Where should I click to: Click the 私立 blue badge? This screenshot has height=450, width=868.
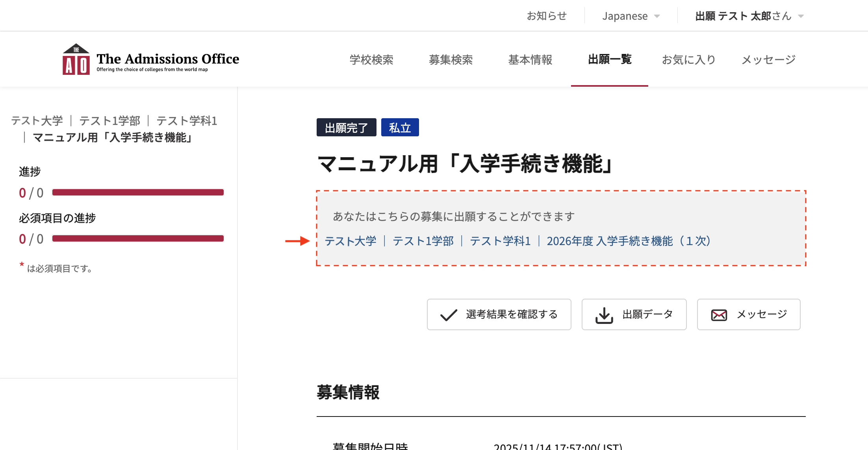(400, 128)
